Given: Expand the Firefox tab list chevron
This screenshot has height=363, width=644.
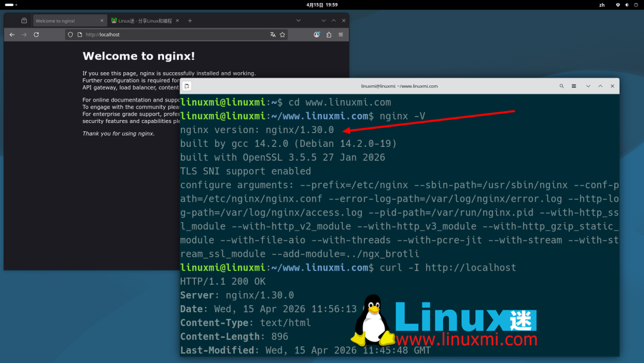Looking at the screenshot, I should tap(298, 20).
